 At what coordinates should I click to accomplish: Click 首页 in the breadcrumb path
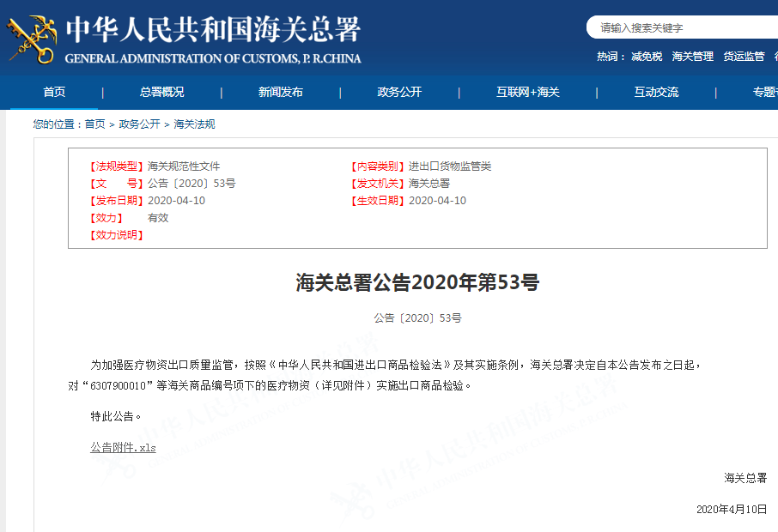pyautogui.click(x=94, y=124)
